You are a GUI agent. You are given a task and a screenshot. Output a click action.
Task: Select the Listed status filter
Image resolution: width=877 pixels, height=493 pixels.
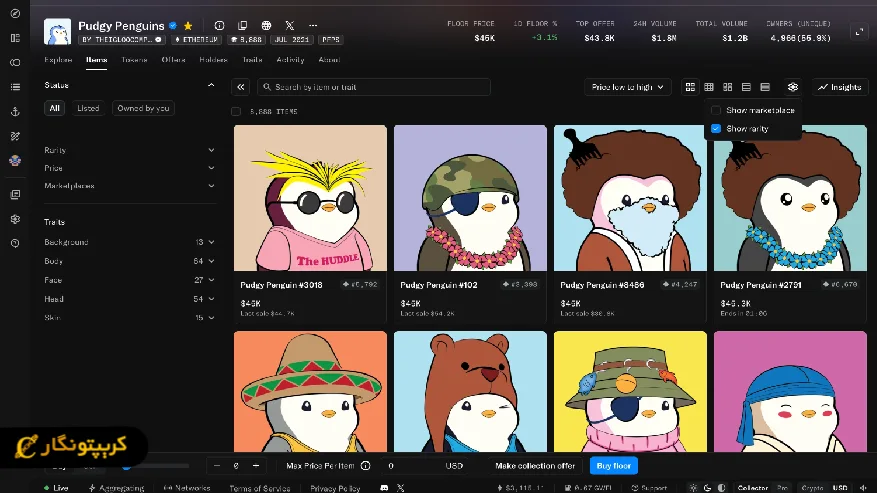pos(88,108)
